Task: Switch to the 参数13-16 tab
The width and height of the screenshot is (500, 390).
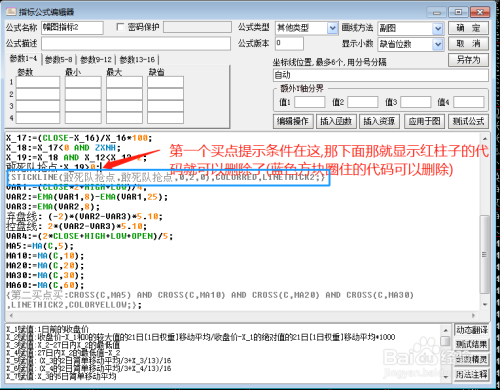Action: pyautogui.click(x=137, y=60)
